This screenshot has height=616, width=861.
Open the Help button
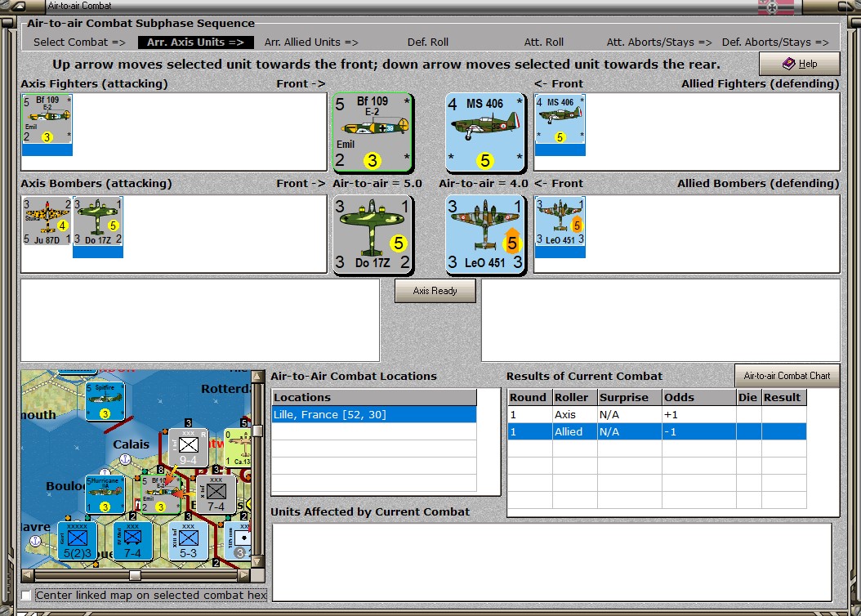800,64
